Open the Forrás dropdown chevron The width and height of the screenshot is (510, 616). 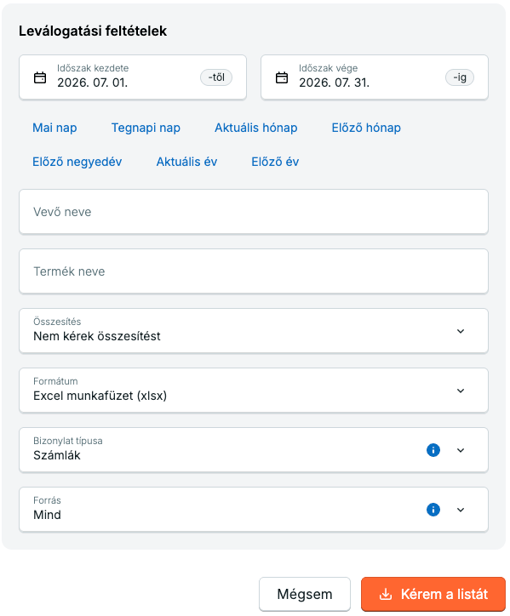[x=460, y=510]
